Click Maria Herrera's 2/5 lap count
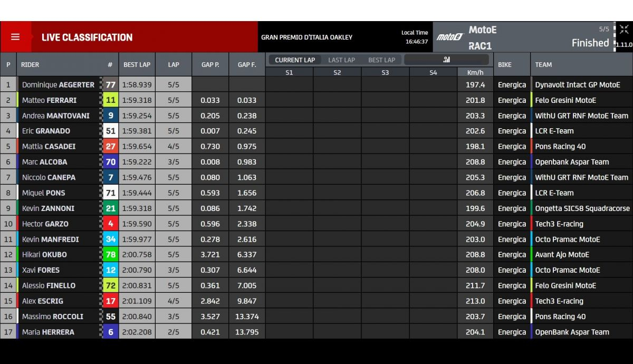 pyautogui.click(x=174, y=332)
